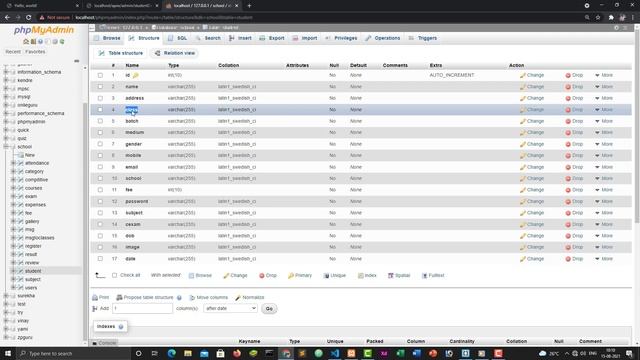Click the Index action below table
The image size is (640, 360).
(x=367, y=276)
